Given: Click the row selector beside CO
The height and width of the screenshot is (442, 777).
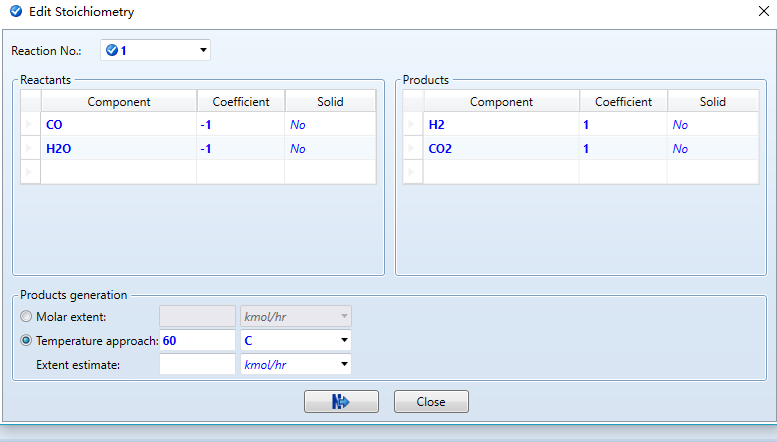Looking at the screenshot, I should pyautogui.click(x=30, y=125).
